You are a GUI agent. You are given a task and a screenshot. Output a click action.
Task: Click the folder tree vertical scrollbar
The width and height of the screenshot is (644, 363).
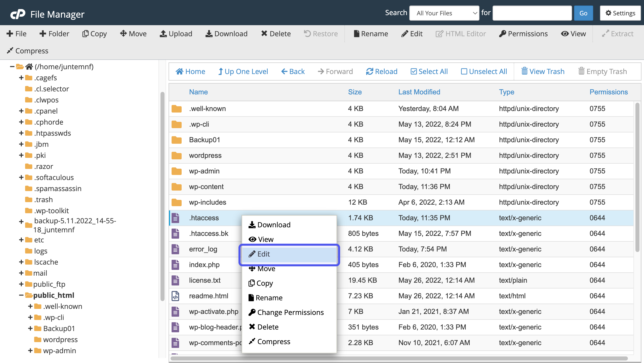(x=163, y=196)
